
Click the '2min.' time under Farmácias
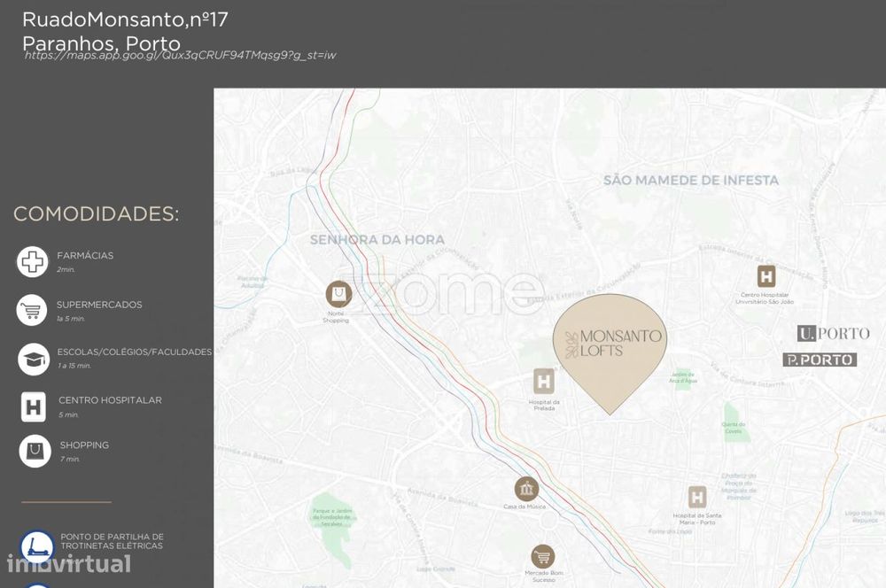click(x=66, y=270)
